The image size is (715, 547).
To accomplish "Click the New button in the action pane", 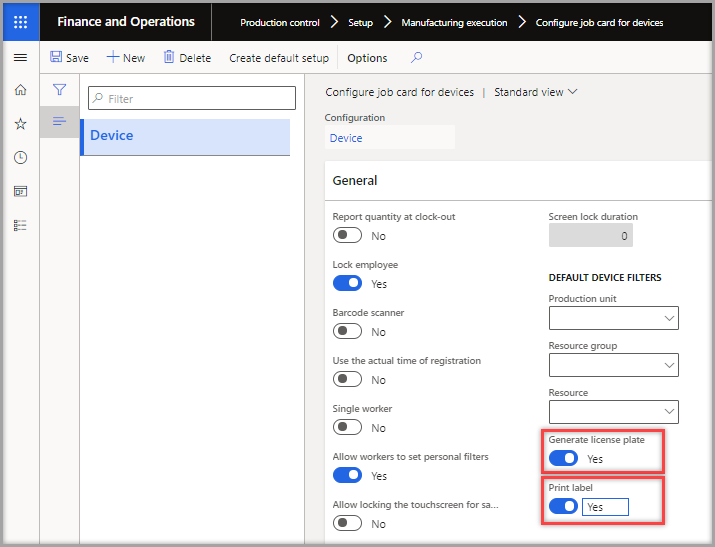I will 126,57.
